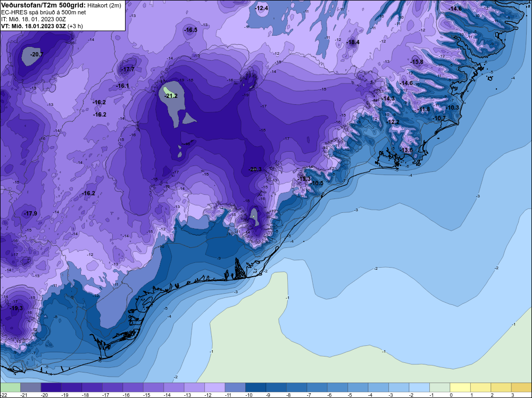Click the -22 light green legend swatch
The image size is (532, 398).
(10, 387)
